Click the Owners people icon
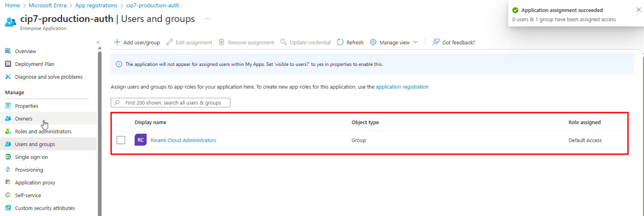Viewport: 644px width, 216px height. (8, 119)
